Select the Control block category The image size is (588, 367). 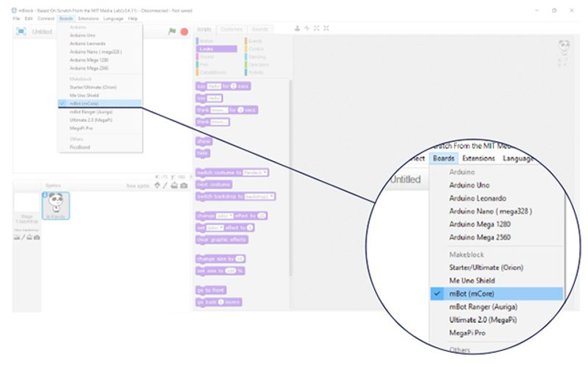[265, 49]
